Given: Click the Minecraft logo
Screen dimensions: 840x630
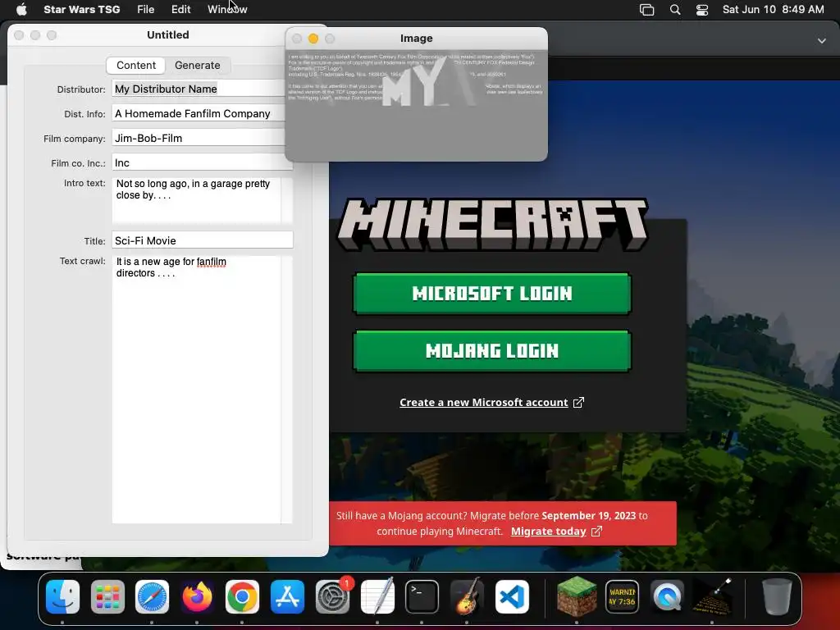Looking at the screenshot, I should [492, 223].
